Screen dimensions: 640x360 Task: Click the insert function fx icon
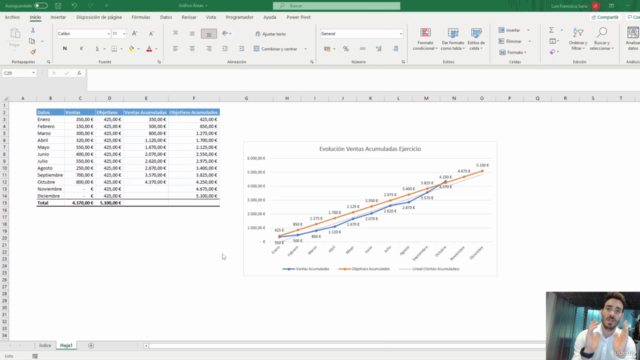(x=79, y=73)
